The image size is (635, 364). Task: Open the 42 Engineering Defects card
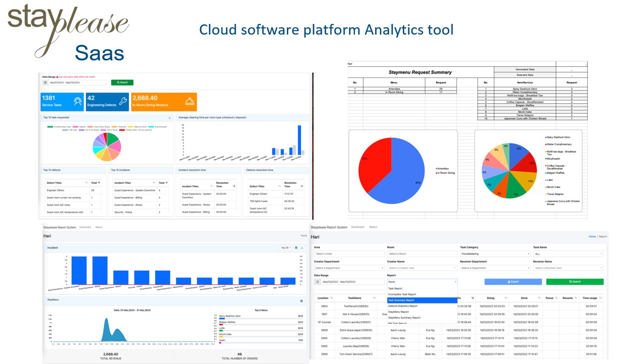pyautogui.click(x=107, y=102)
